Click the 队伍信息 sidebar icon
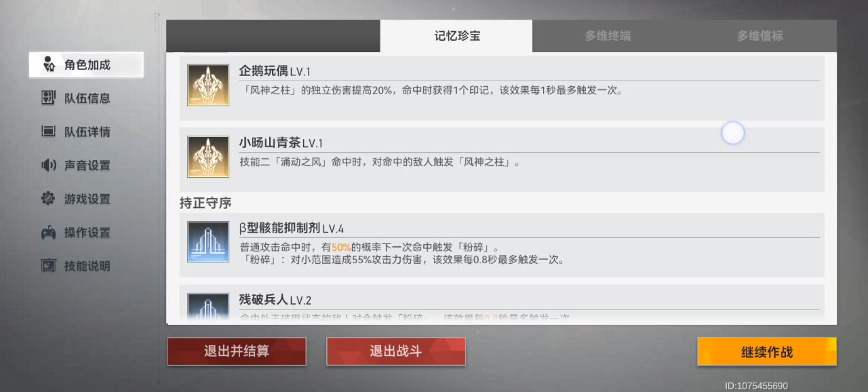Viewport: 868px width, 392px height. tap(48, 98)
